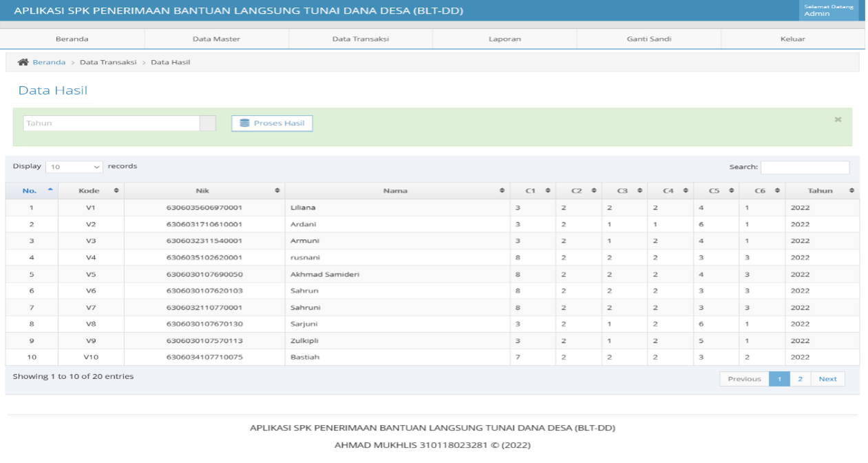Open the Tahun picker addon button
Viewport: 868px width, 463px height.
(207, 123)
